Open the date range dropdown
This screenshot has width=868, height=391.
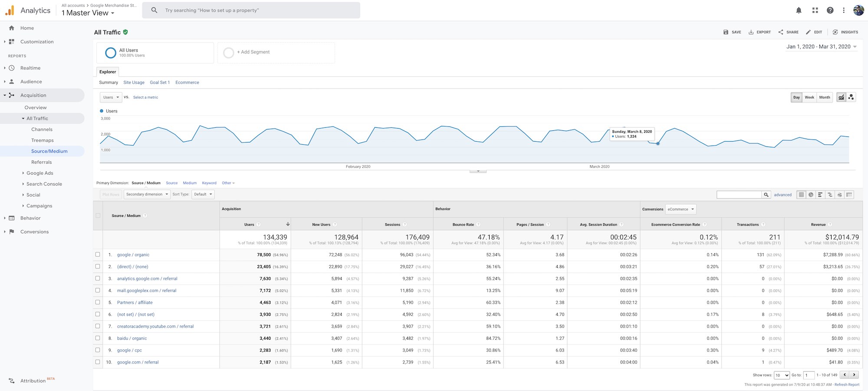822,46
